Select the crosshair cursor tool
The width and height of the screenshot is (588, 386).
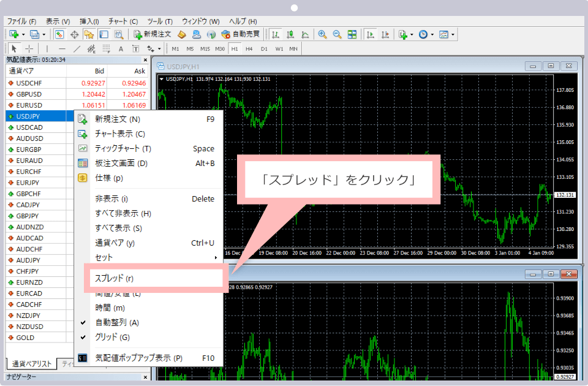[x=29, y=48]
